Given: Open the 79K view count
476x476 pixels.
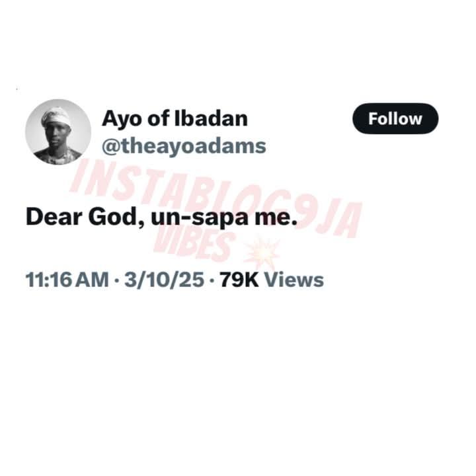Looking at the screenshot, I should pos(239,280).
